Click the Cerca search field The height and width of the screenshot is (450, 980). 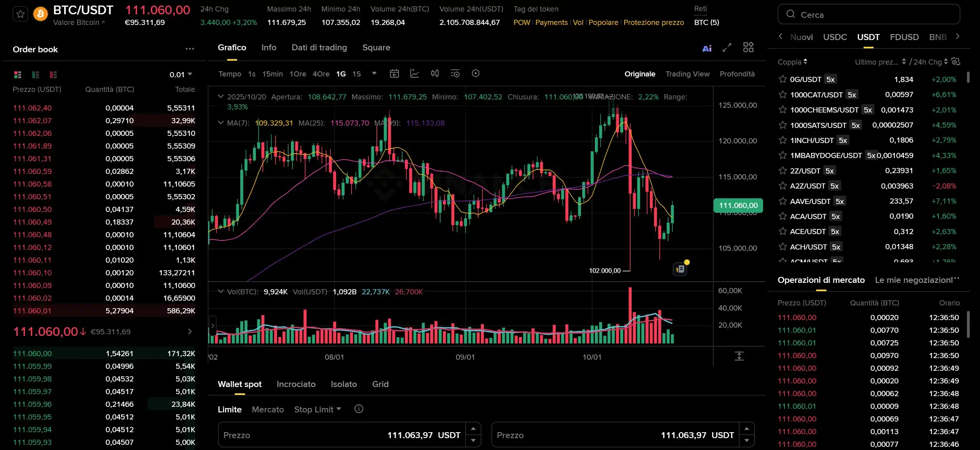[x=869, y=14]
